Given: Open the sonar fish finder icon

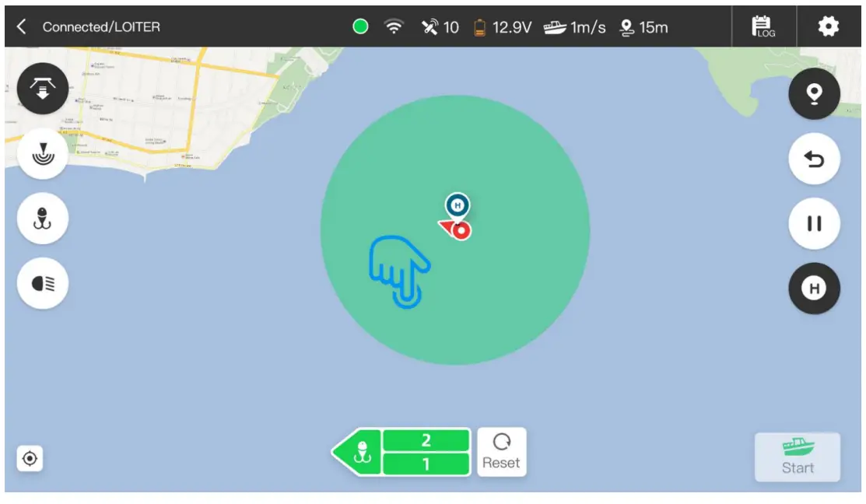Looking at the screenshot, I should coord(43,153).
